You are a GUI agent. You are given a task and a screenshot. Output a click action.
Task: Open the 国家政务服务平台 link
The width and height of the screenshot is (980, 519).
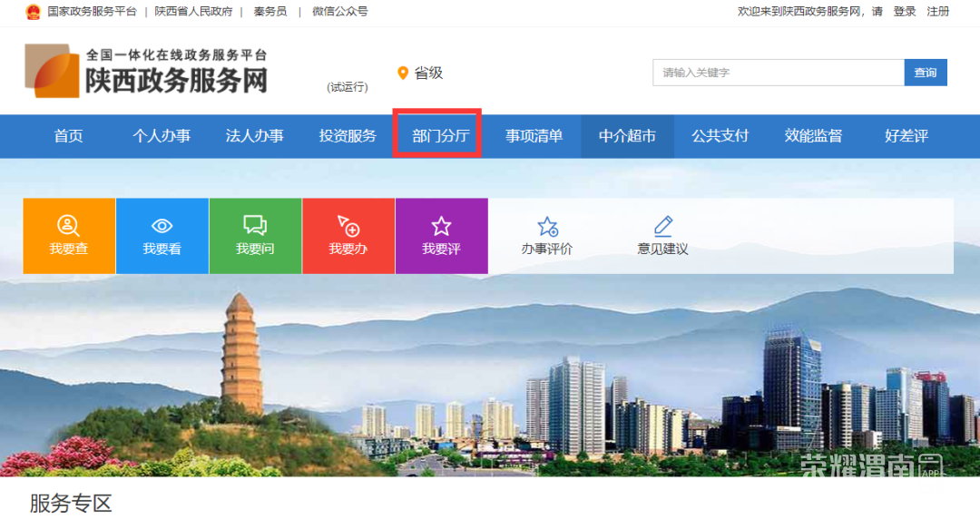pos(92,11)
